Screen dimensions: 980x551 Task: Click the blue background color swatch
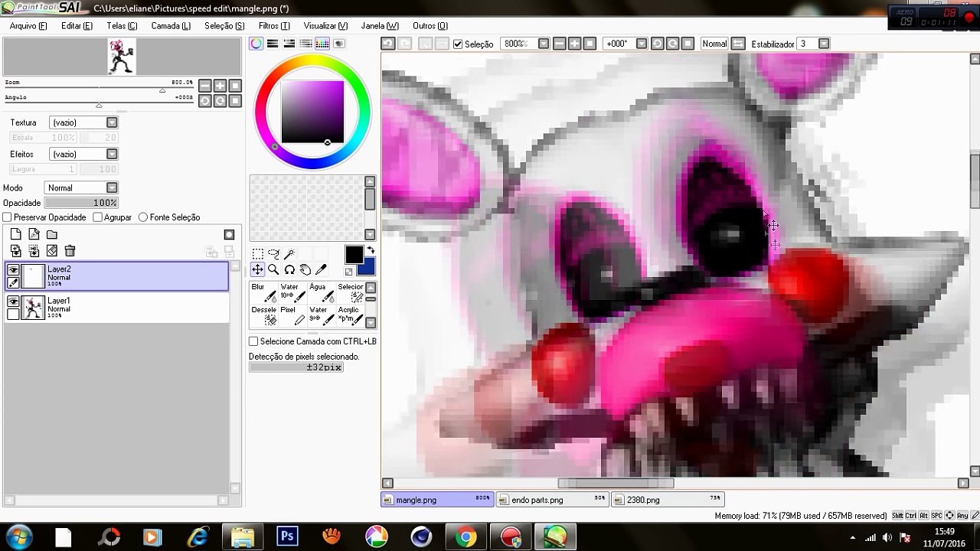point(367,267)
